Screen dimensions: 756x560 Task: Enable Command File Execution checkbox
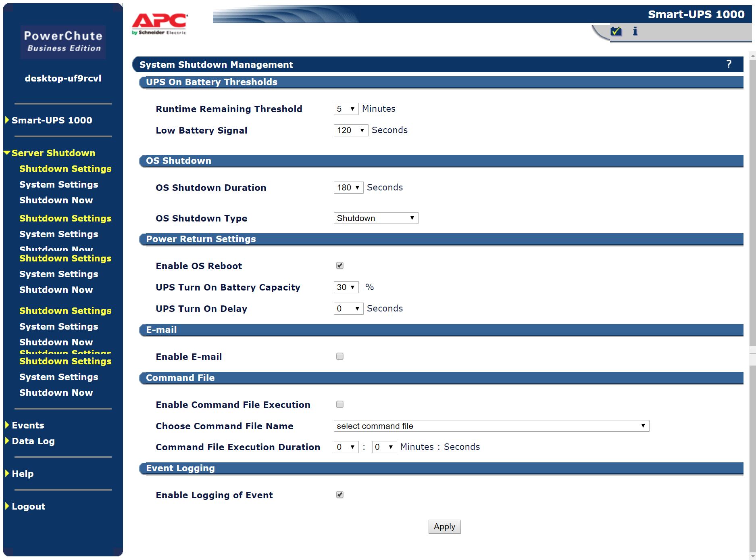tap(340, 404)
